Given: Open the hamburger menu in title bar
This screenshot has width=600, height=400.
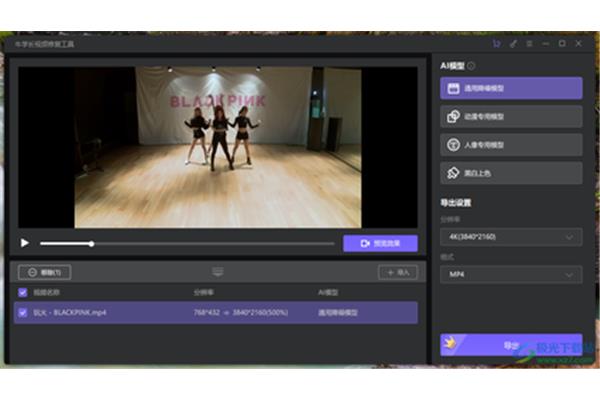Looking at the screenshot, I should tap(529, 44).
